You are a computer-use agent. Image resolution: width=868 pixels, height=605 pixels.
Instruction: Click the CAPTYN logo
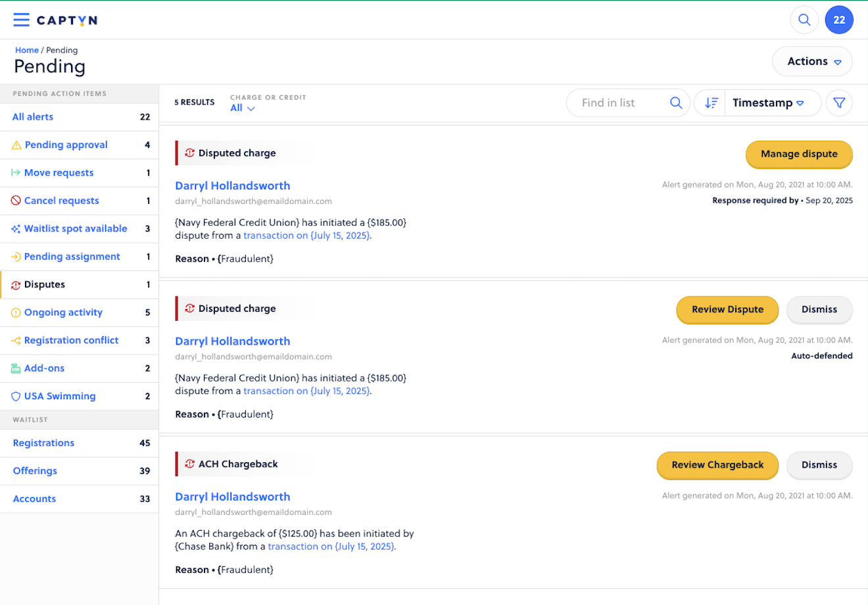(67, 20)
